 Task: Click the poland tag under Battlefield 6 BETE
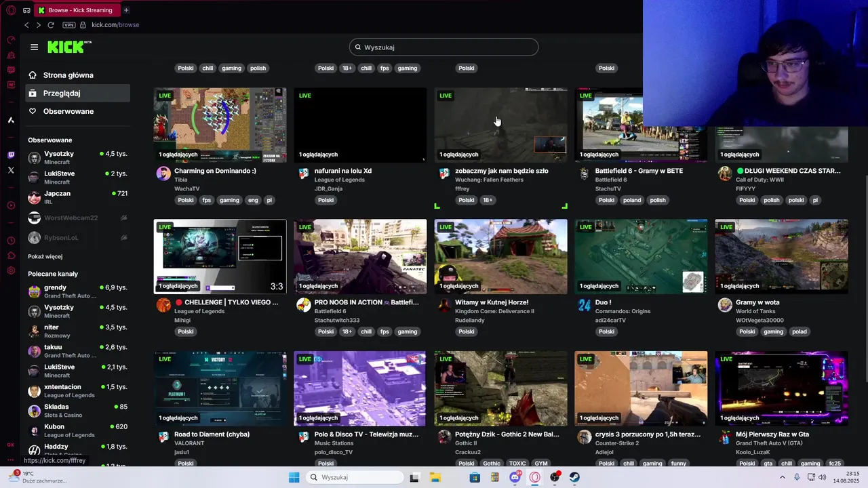[x=632, y=200]
